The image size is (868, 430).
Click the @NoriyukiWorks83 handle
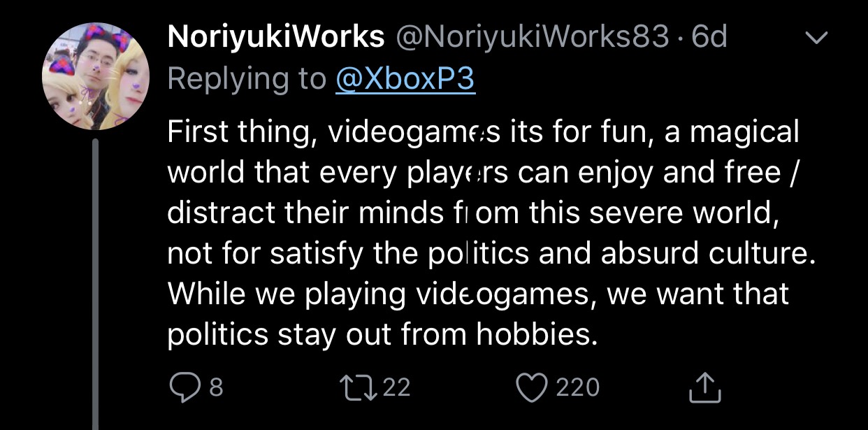pyautogui.click(x=532, y=37)
